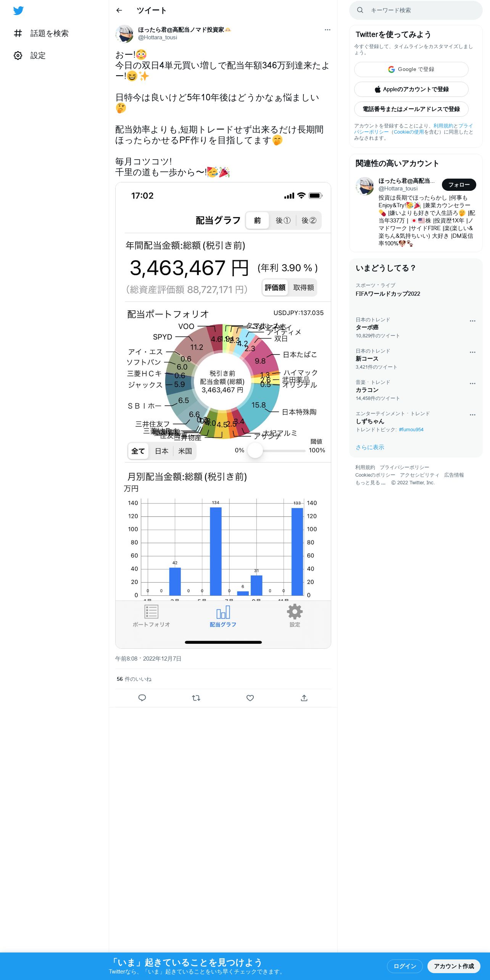Go back with the arrow beside ツイート

(x=119, y=10)
